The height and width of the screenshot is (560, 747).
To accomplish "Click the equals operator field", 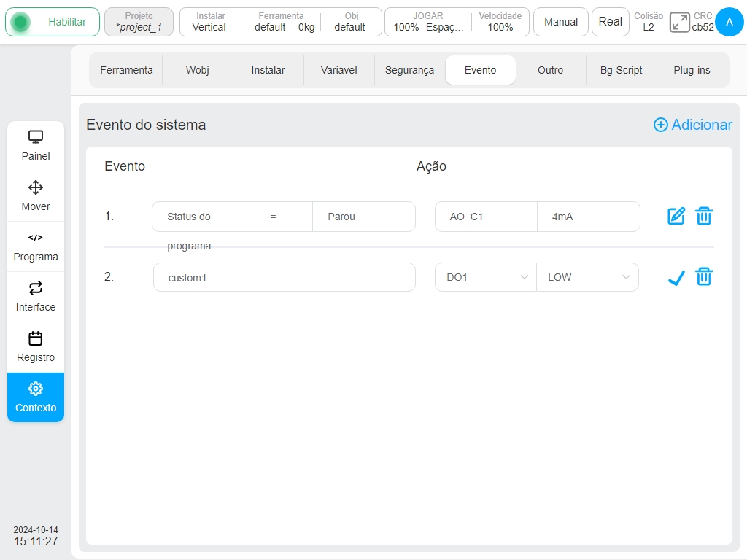I will [x=284, y=217].
